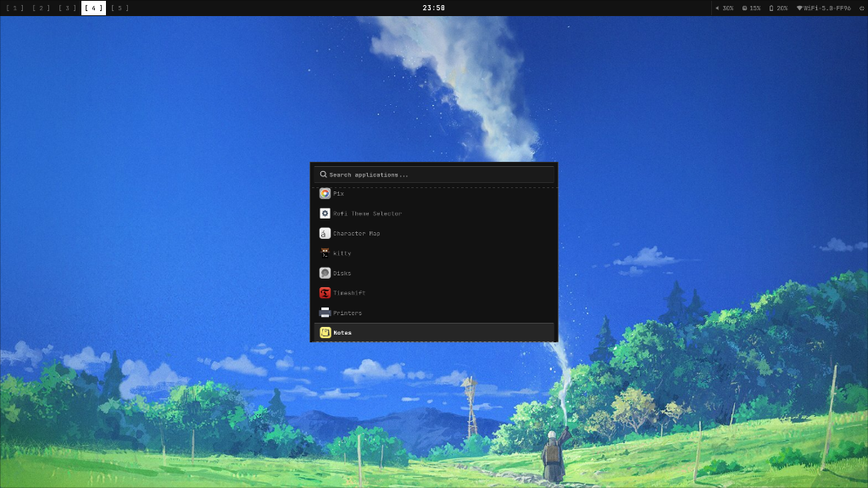
Task: Switch to workspace 2
Action: (x=41, y=8)
